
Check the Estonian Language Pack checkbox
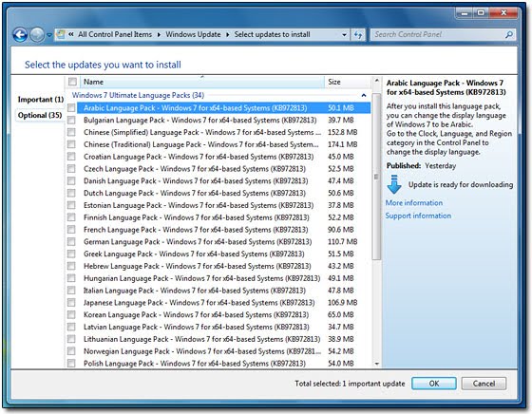[x=71, y=205]
